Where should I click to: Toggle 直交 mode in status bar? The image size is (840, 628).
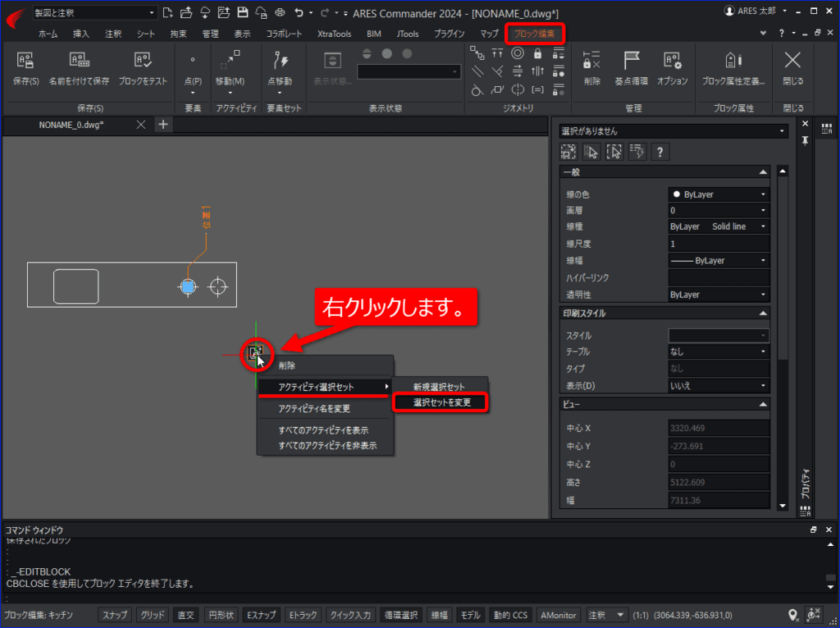[x=186, y=615]
